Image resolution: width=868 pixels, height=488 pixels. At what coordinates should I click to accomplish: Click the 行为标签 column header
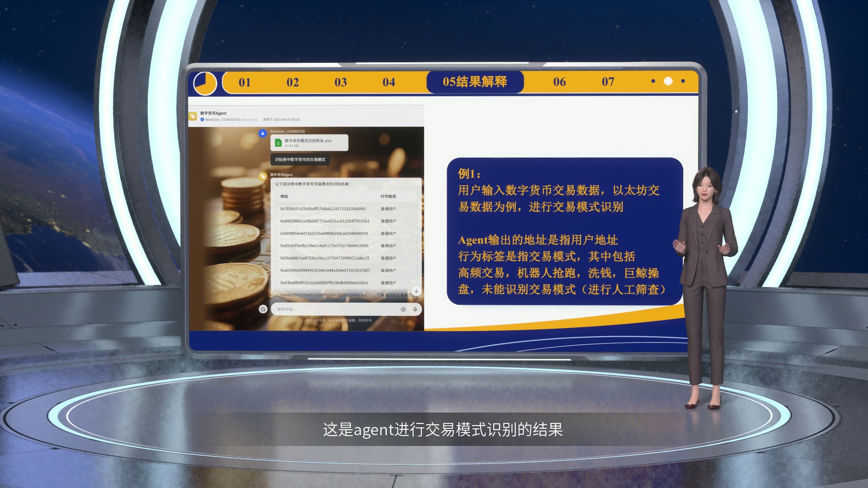pyautogui.click(x=388, y=197)
